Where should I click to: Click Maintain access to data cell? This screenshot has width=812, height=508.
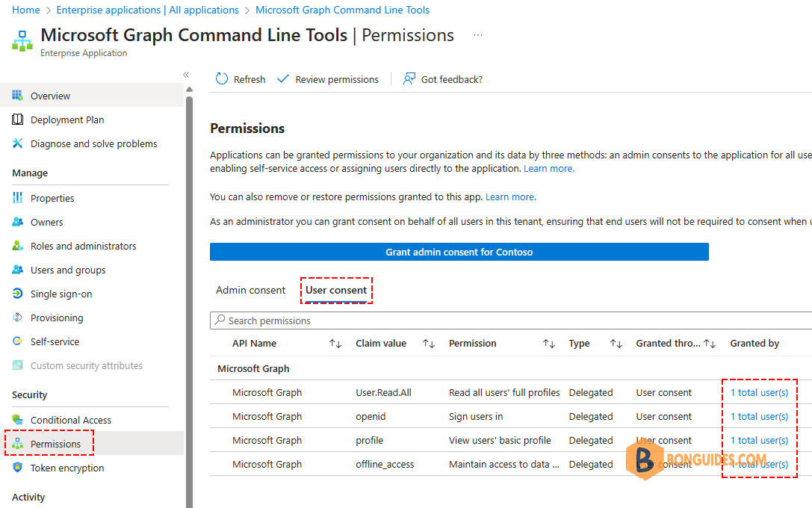click(504, 464)
